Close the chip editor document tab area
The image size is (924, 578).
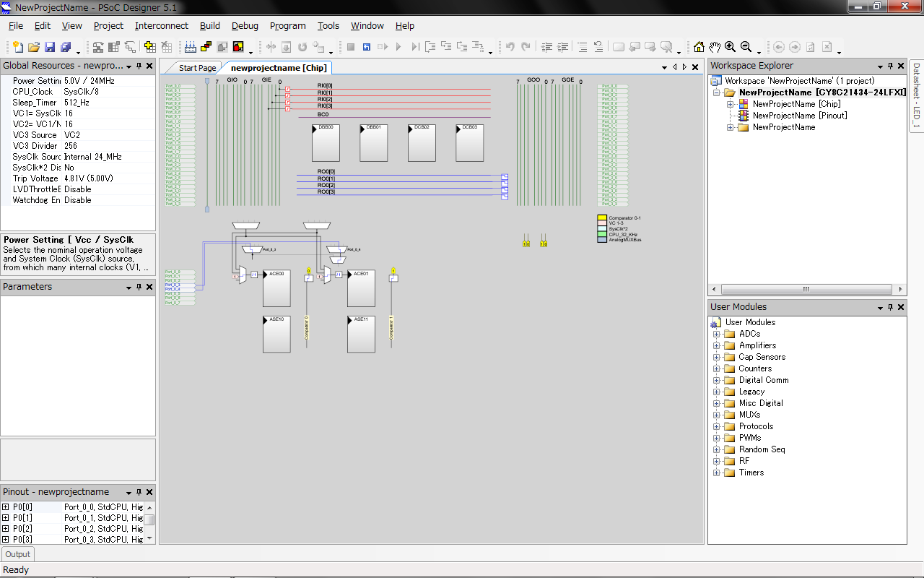(695, 67)
